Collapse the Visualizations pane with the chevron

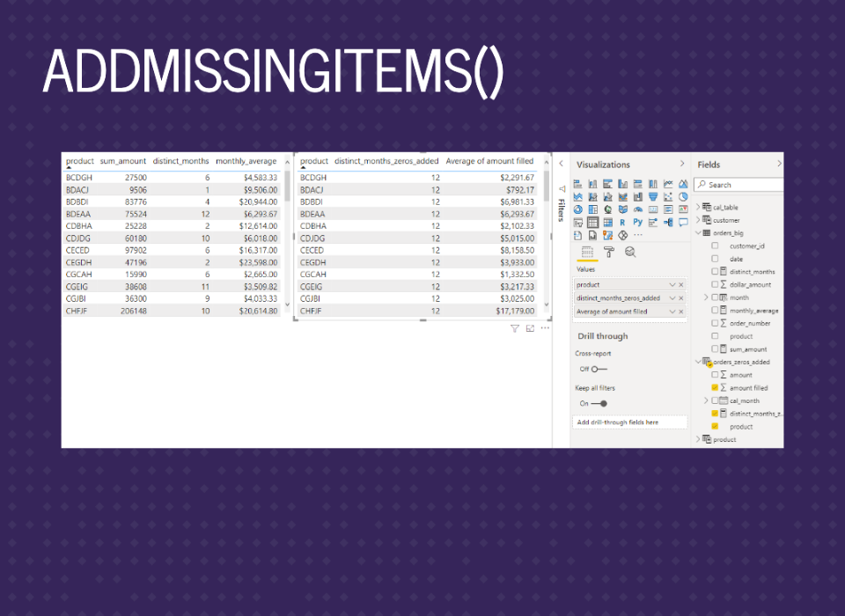[x=682, y=164]
